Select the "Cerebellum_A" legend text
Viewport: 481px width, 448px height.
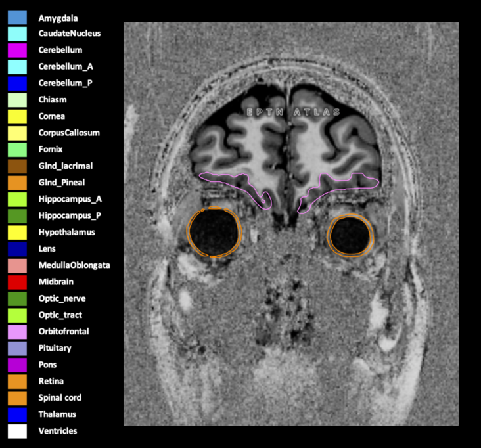click(66, 66)
